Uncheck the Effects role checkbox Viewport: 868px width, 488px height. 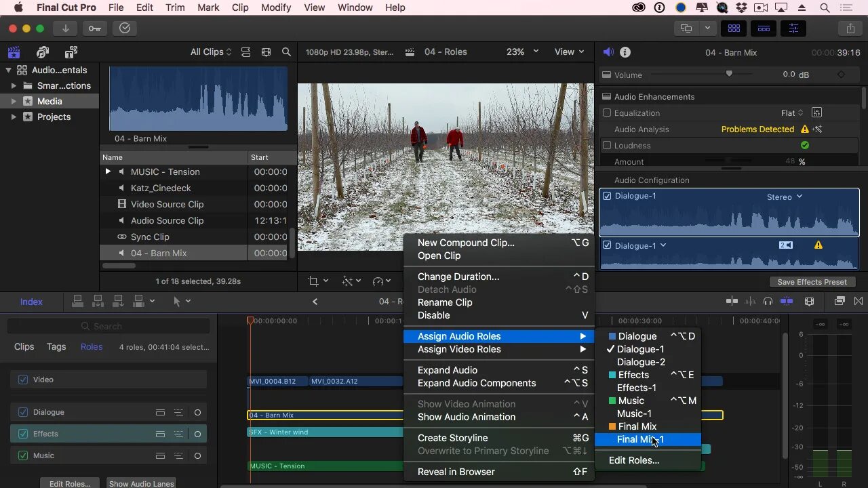coord(23,434)
